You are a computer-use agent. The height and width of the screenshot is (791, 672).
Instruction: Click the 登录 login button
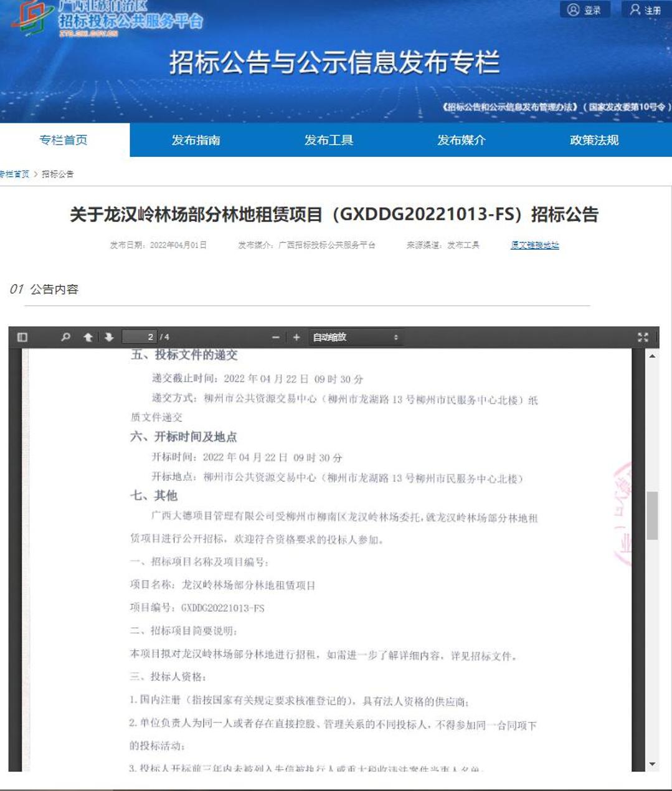pos(585,10)
